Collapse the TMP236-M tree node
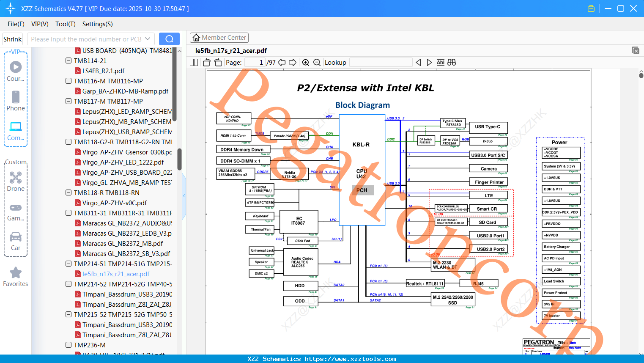This screenshot has width=644, height=363. 69,345
